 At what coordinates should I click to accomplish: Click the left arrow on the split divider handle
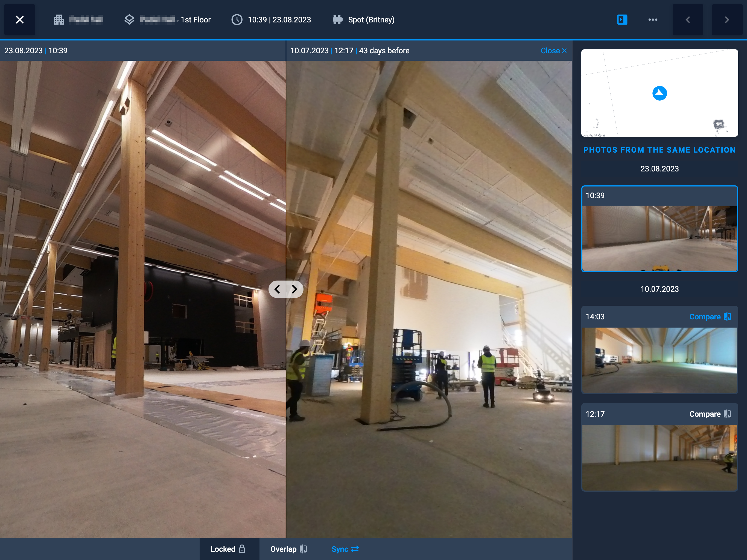pyautogui.click(x=277, y=289)
